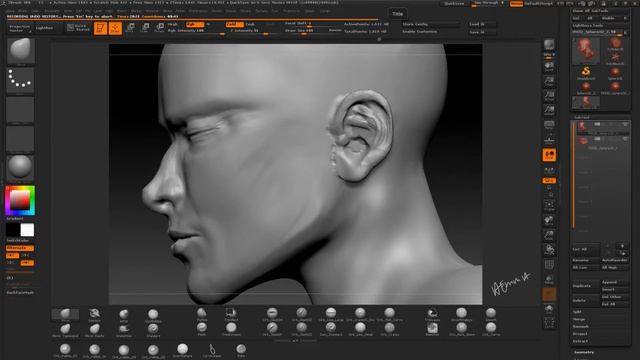Adjust the Draw Size slider
Viewport: 640px width, 360px height.
point(306,31)
